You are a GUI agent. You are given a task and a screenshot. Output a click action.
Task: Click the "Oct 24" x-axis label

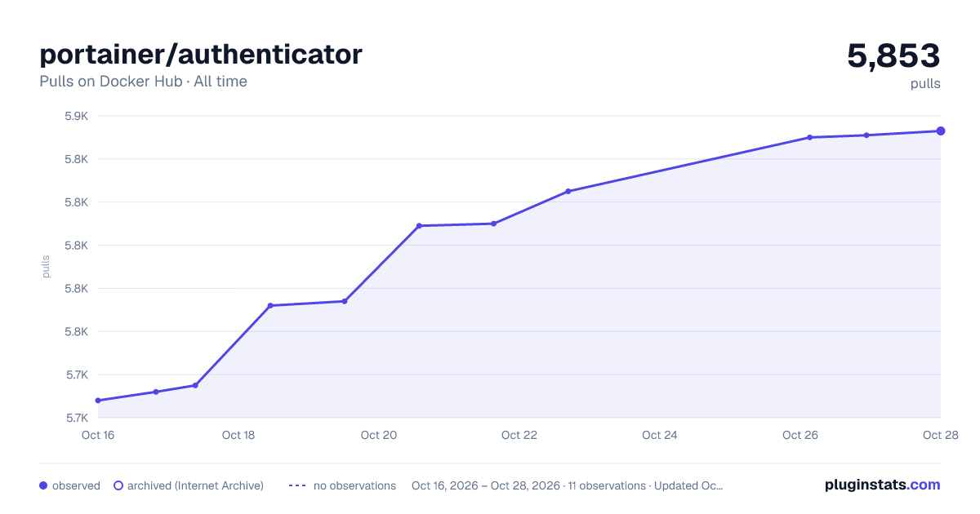[660, 435]
